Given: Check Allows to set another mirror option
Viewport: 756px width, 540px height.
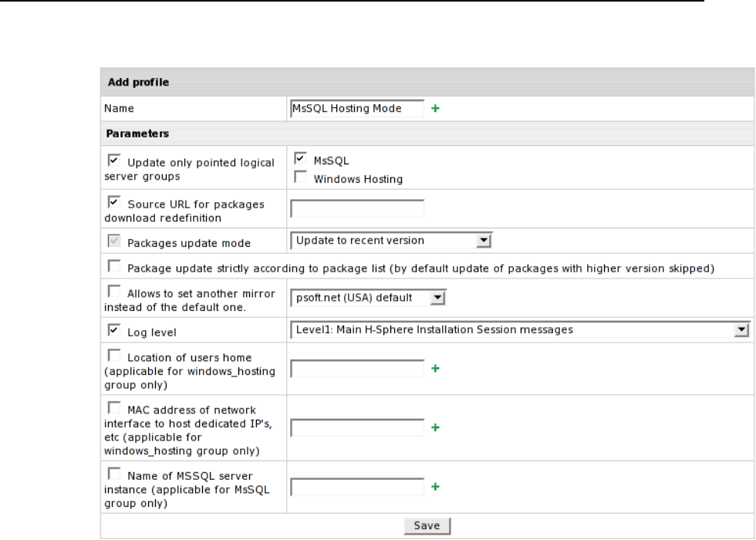Looking at the screenshot, I should pyautogui.click(x=114, y=292).
